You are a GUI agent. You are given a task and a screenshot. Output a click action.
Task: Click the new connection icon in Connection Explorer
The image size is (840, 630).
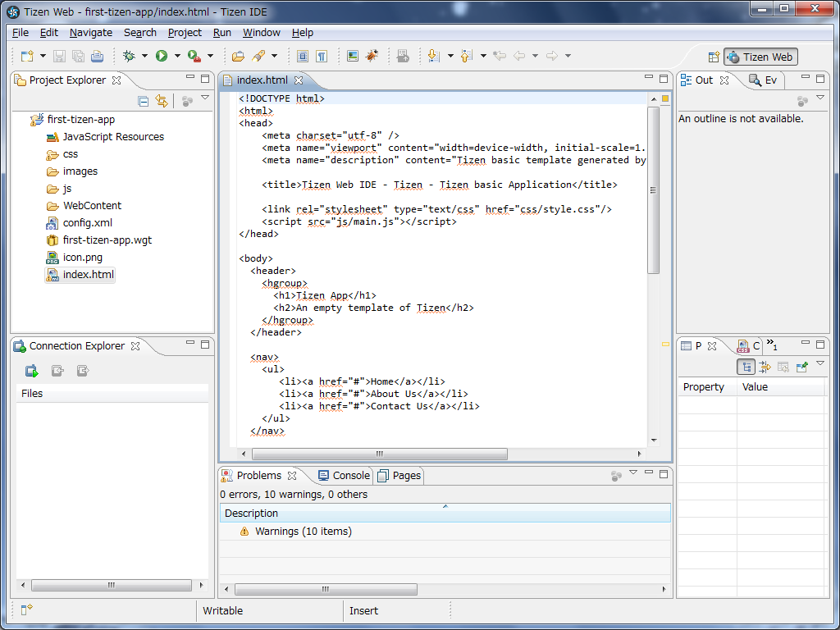click(x=32, y=371)
